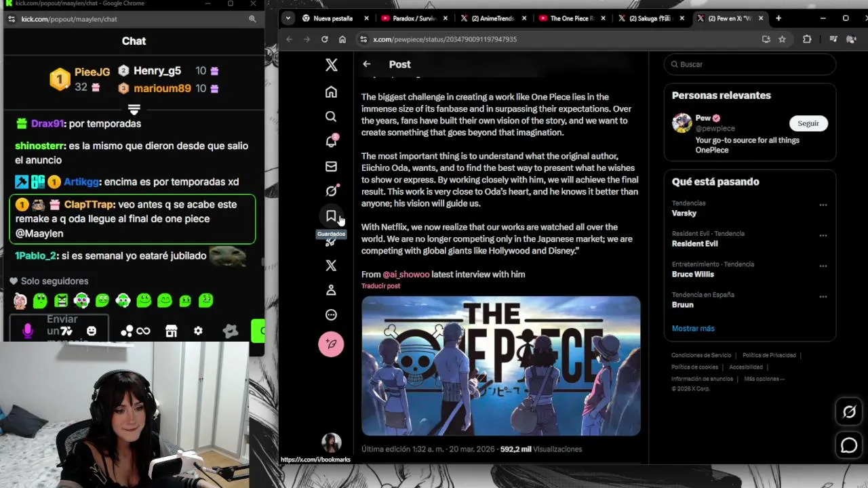
Task: Follow Pew with the Seguir button
Action: (x=808, y=123)
